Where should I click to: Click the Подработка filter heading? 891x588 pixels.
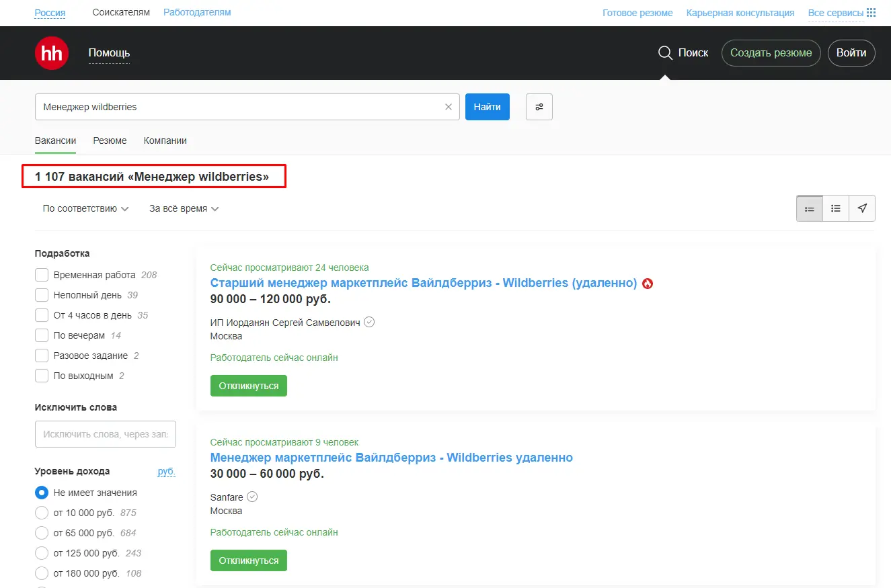pos(62,253)
